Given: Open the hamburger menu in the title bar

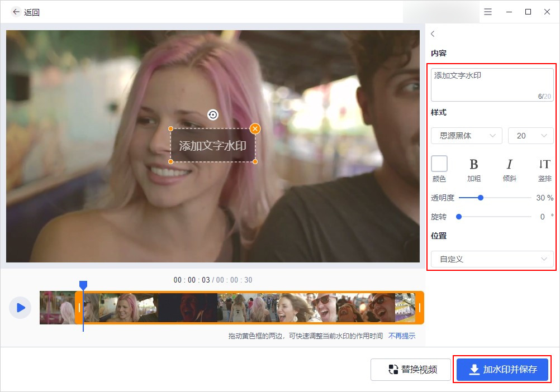Looking at the screenshot, I should click(x=488, y=12).
